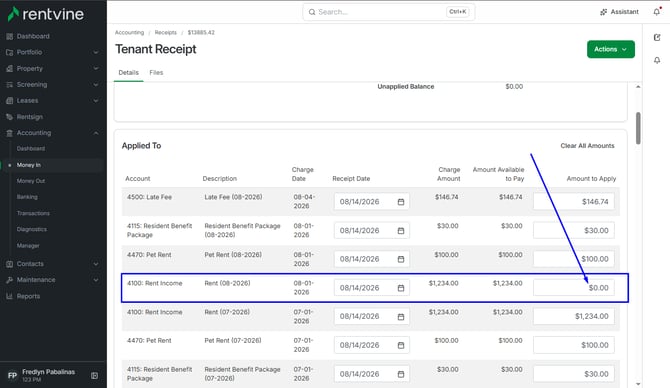Viewport: 670px width, 388px height.
Task: Expand the Maintenance menu chevron
Action: click(x=96, y=280)
